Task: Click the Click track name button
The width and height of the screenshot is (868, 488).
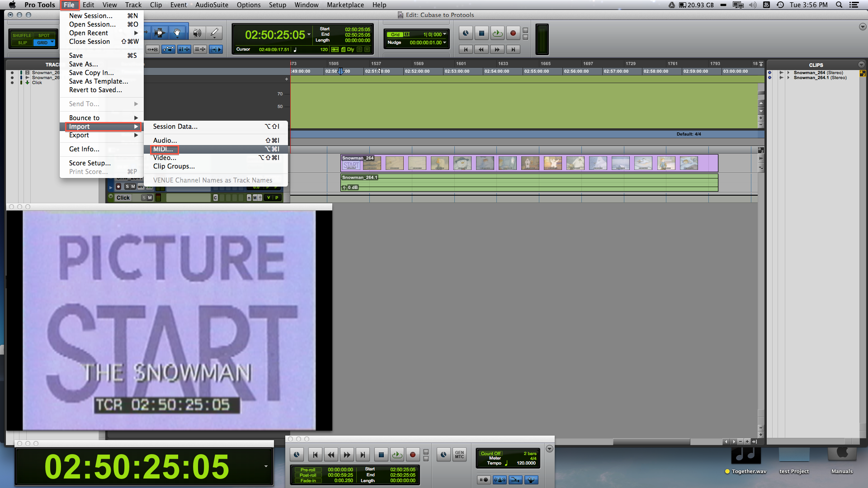Action: 123,198
